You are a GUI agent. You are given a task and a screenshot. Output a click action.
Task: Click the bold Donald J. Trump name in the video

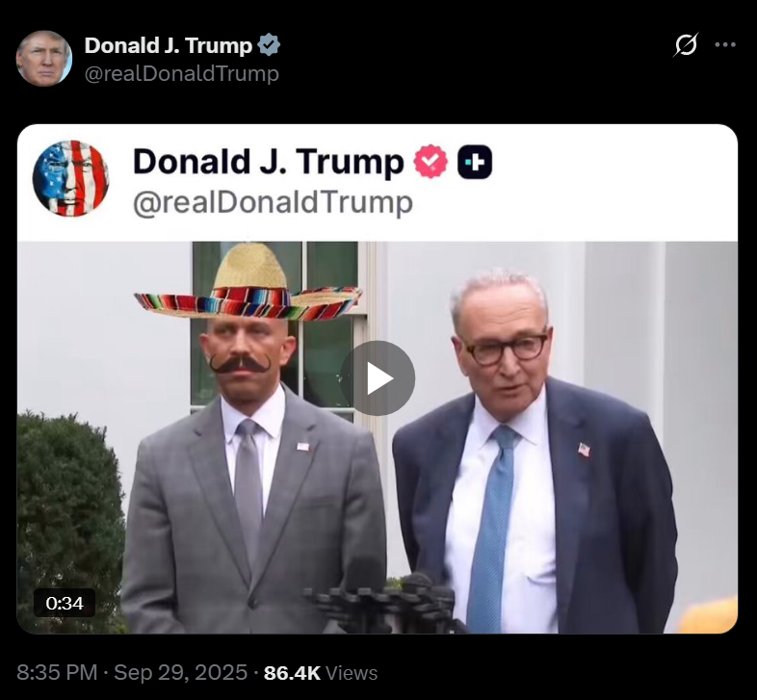(x=268, y=162)
